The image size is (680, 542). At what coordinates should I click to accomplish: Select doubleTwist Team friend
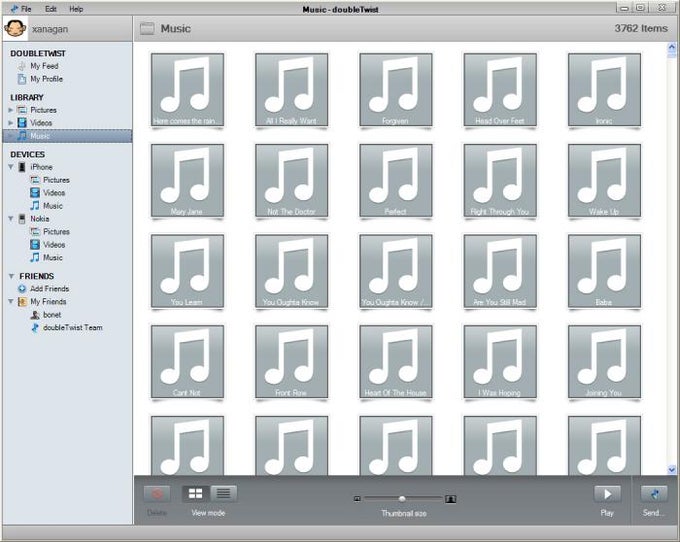[72, 327]
